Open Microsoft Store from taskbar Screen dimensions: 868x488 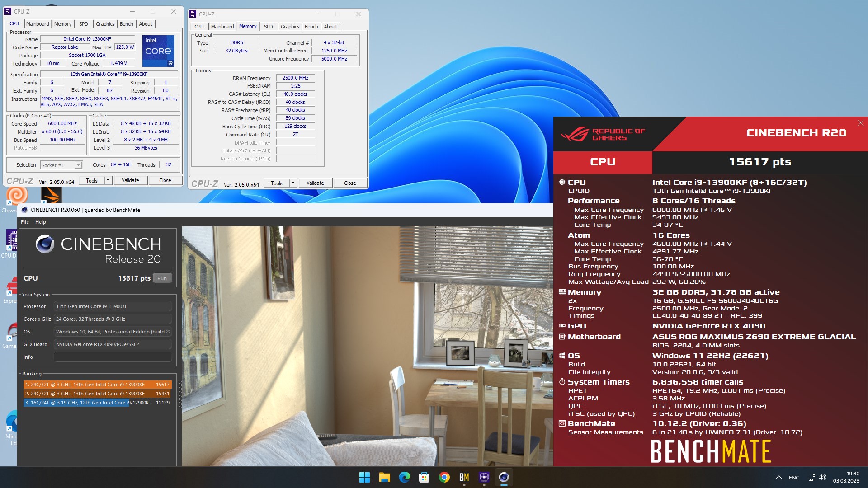pyautogui.click(x=424, y=477)
